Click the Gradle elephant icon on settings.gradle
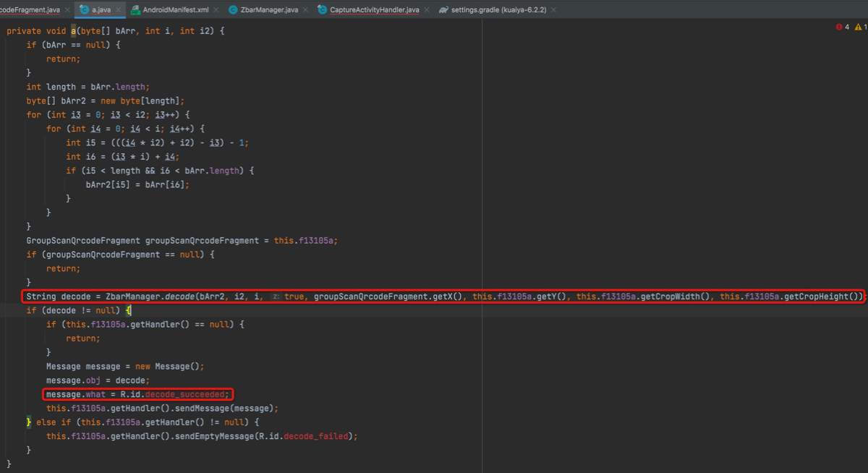The height and width of the screenshot is (473, 868). [x=443, y=10]
